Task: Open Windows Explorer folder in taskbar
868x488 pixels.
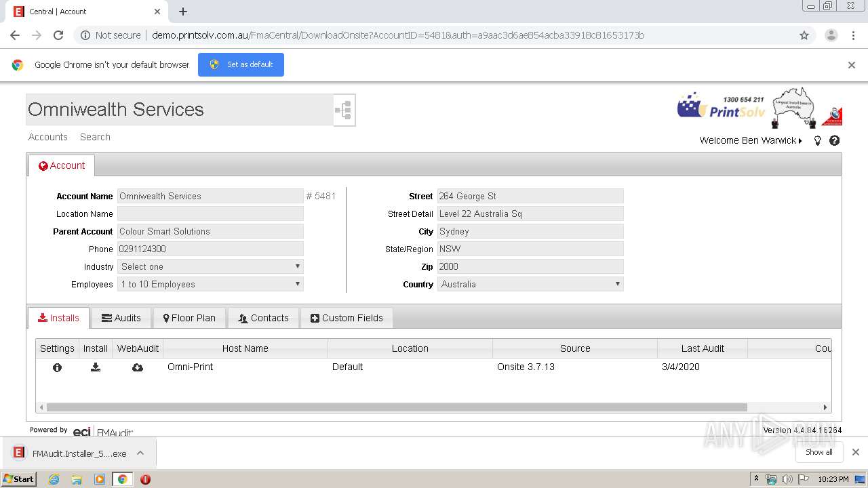Action: [77, 479]
